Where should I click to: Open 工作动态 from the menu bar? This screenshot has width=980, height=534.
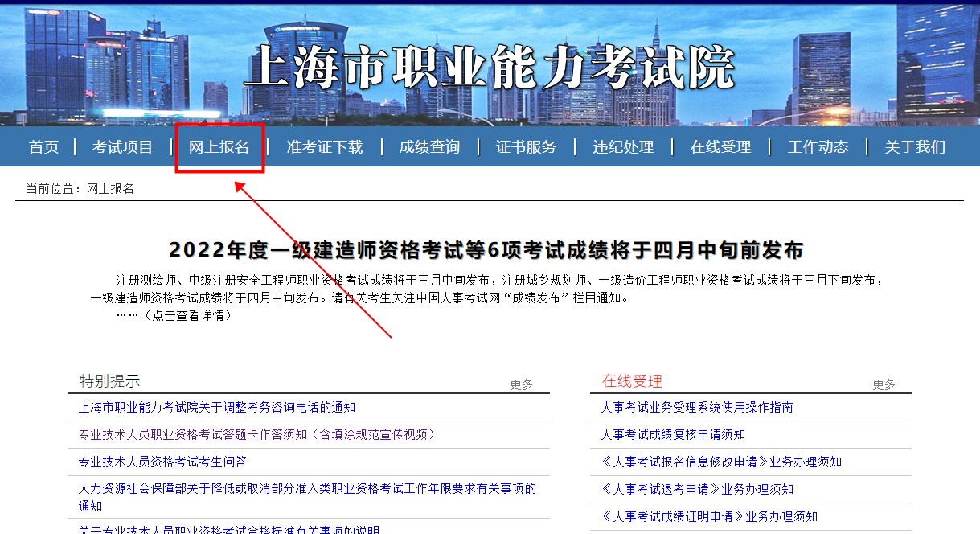(818, 147)
